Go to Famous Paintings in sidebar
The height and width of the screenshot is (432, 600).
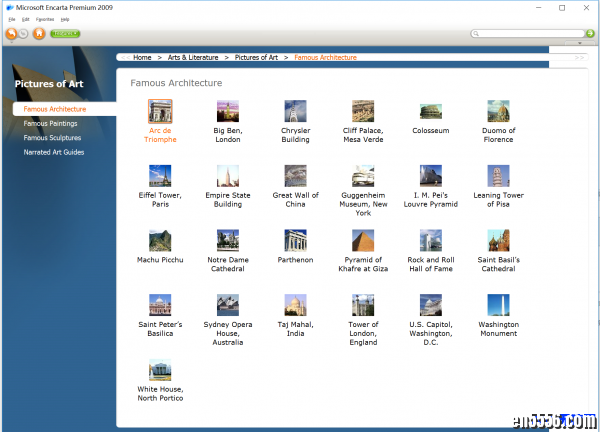point(50,123)
